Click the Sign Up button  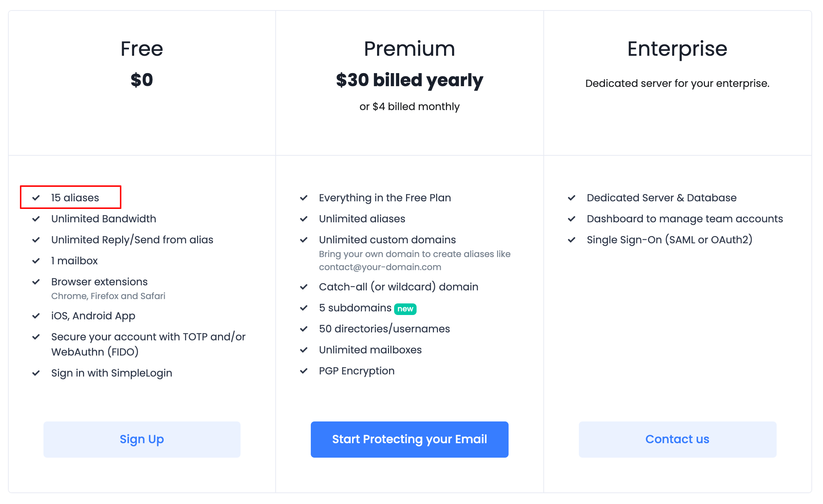click(x=142, y=439)
